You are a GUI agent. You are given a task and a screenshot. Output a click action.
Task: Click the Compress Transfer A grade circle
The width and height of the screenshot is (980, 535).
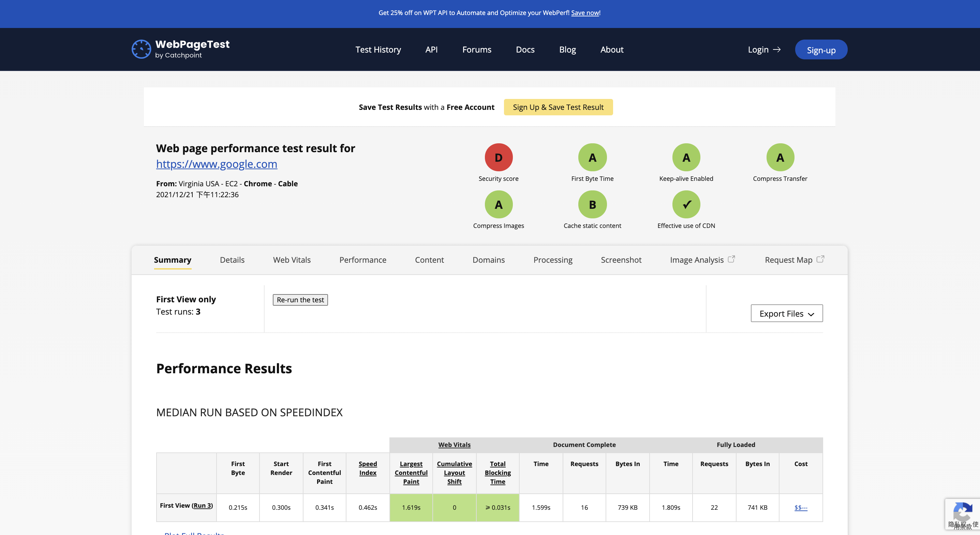tap(780, 157)
